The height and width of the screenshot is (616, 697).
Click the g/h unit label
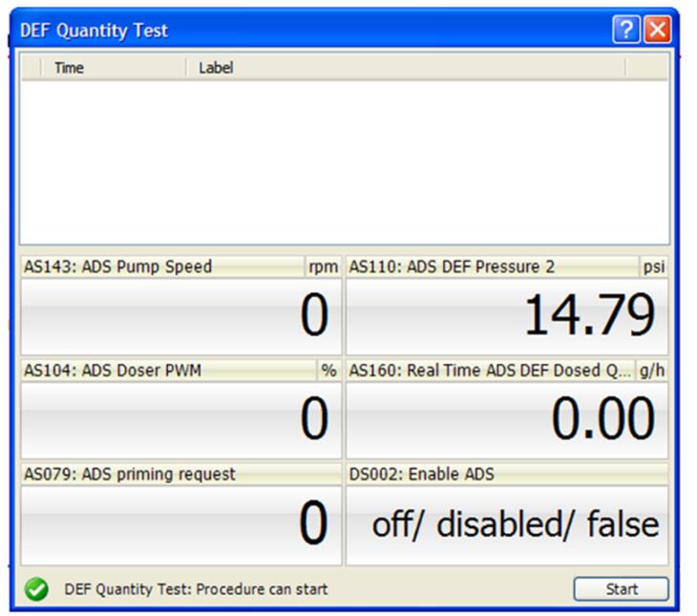coord(652,371)
